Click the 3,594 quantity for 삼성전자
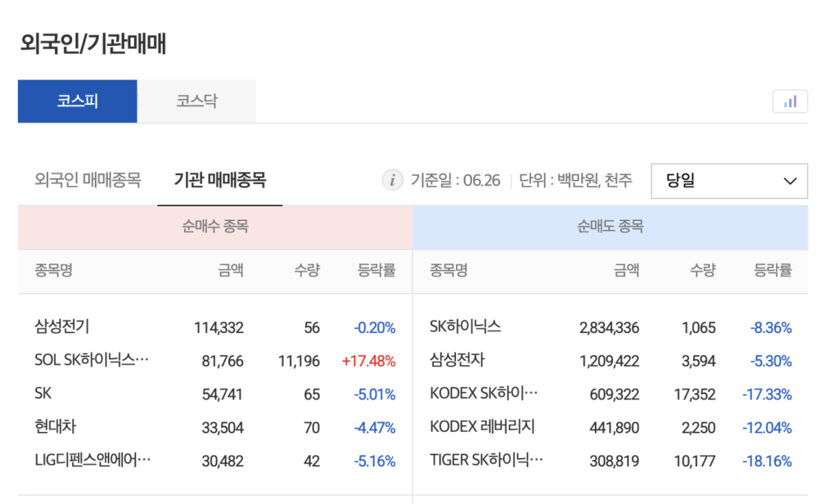This screenshot has height=504, width=838. coord(699,362)
